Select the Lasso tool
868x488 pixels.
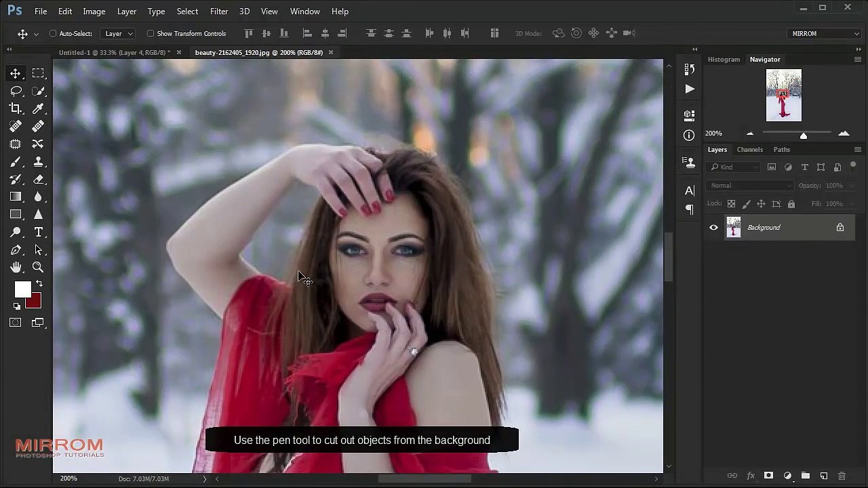pos(16,91)
